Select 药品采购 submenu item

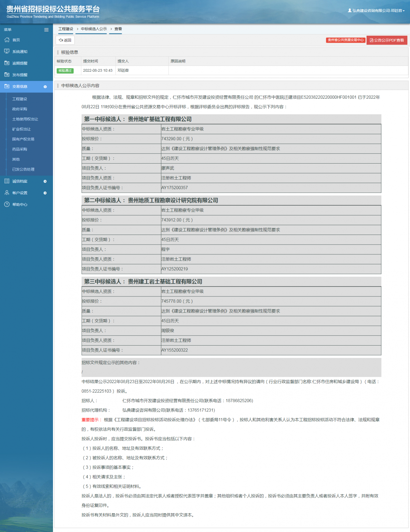[x=19, y=149]
